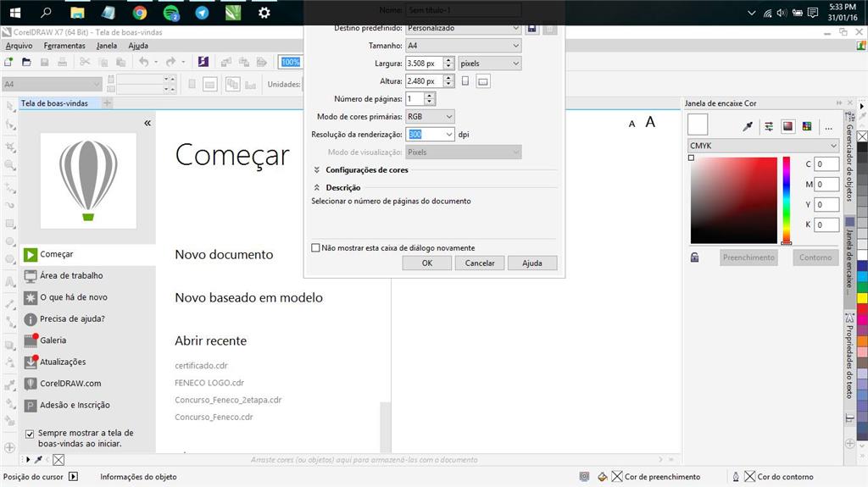This screenshot has width=868, height=487.
Task: Expand Configurações de cores section
Action: pos(317,170)
